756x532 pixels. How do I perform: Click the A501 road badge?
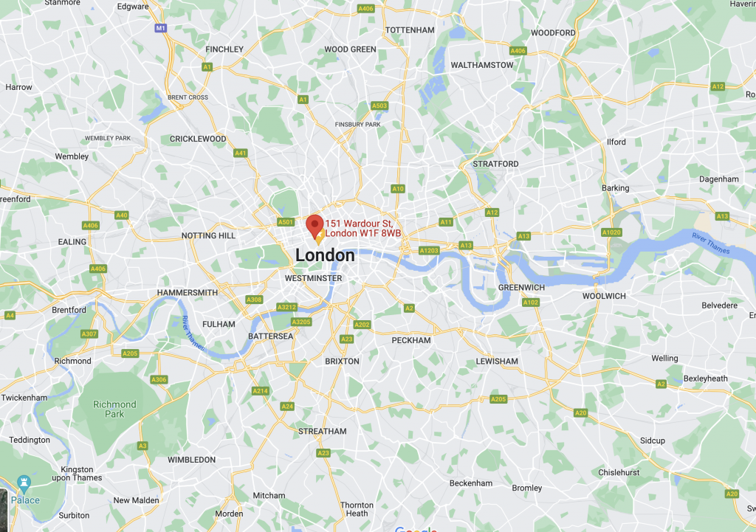pos(286,222)
